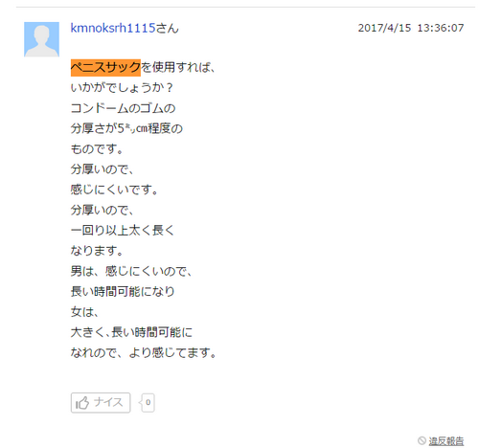This screenshot has width=479, height=448.
Task: Click the final line ending より感じてます。
Action: [144, 352]
